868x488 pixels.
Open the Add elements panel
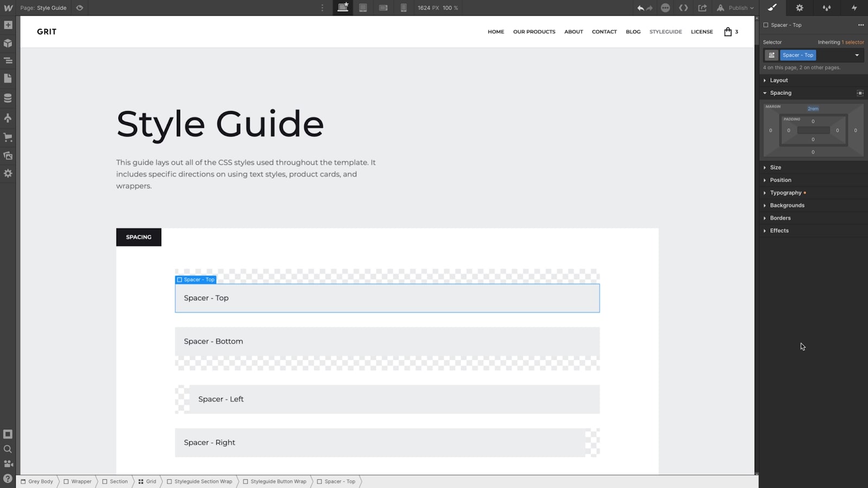[x=8, y=25]
